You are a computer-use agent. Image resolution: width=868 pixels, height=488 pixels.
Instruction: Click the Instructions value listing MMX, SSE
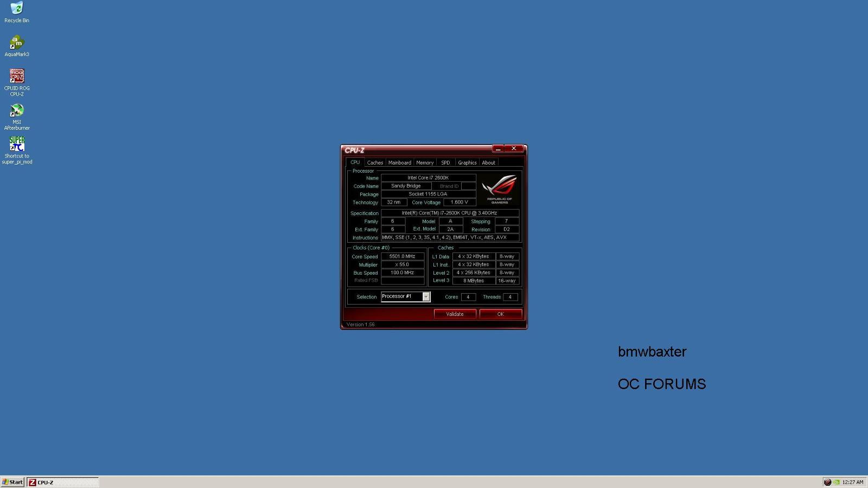(450, 237)
